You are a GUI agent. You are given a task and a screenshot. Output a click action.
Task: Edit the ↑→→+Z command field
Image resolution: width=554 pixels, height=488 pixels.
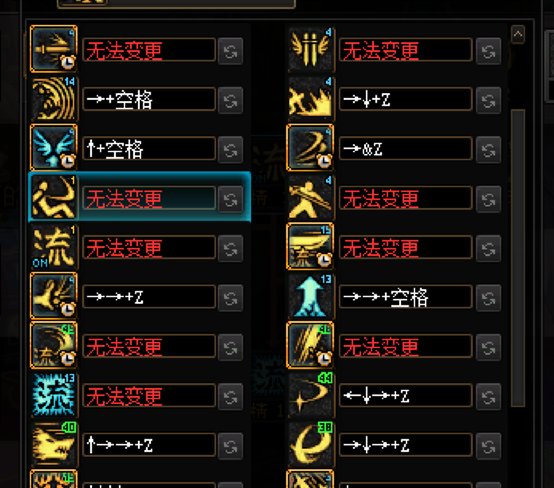coord(149,445)
